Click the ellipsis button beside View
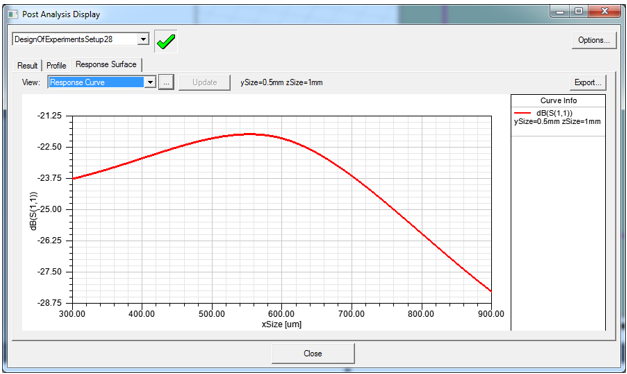627x374 pixels. tap(166, 82)
